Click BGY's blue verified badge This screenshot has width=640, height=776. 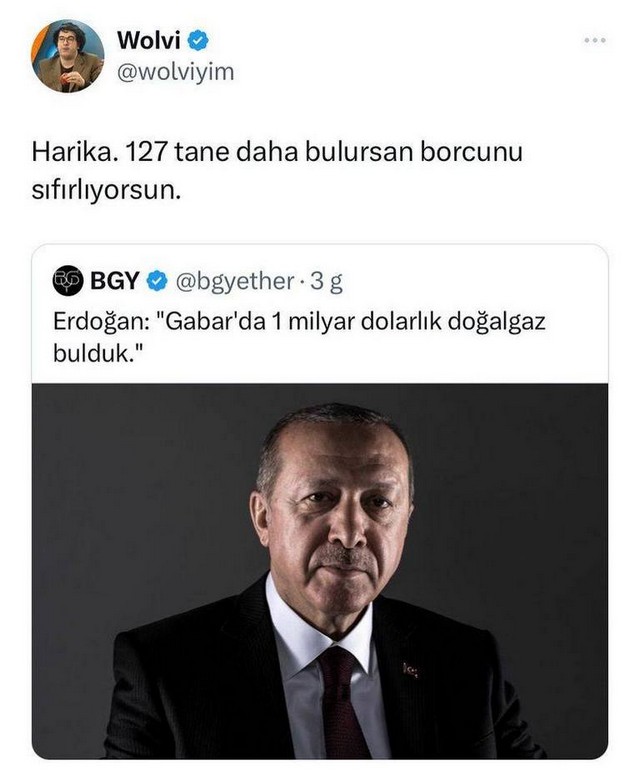157,281
